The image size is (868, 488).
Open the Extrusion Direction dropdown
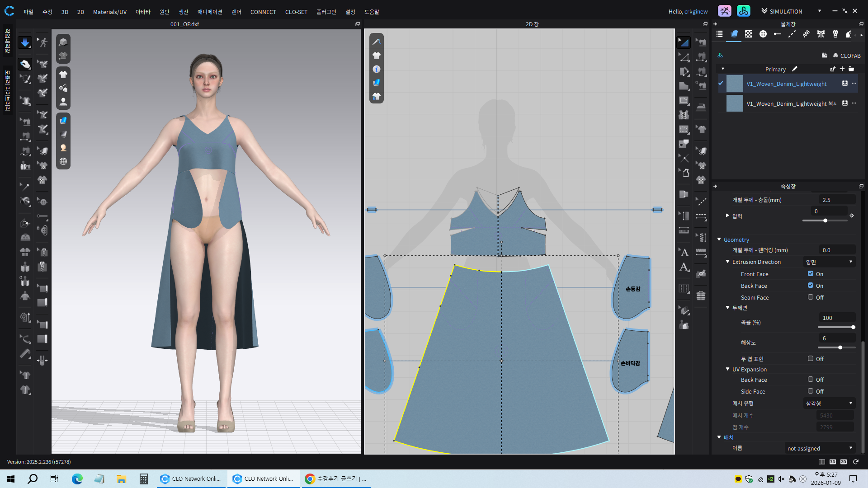point(830,262)
